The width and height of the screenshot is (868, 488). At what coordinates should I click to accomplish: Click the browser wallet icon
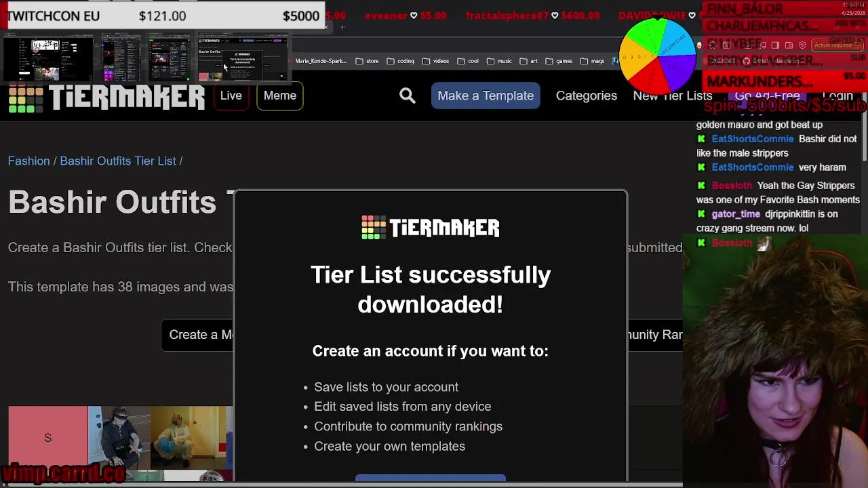coord(789,45)
